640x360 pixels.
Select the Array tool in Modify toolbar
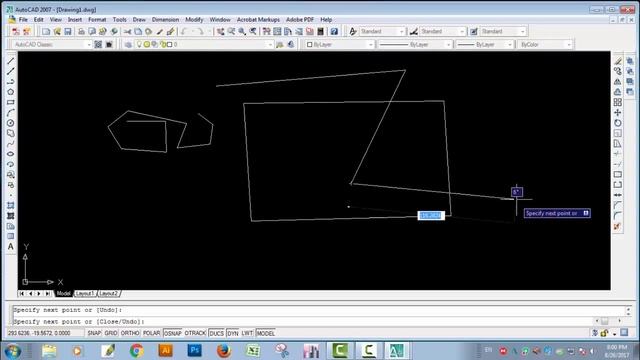[x=618, y=102]
